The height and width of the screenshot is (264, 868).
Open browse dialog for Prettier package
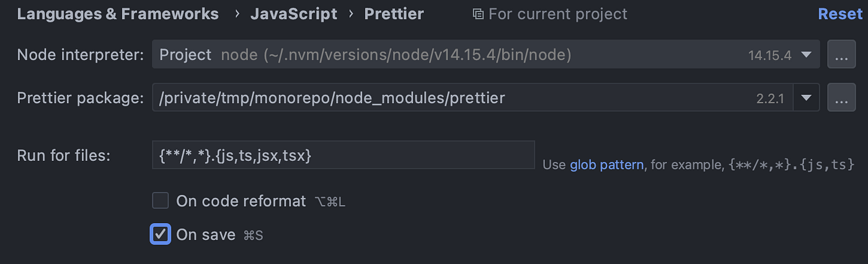click(x=841, y=98)
